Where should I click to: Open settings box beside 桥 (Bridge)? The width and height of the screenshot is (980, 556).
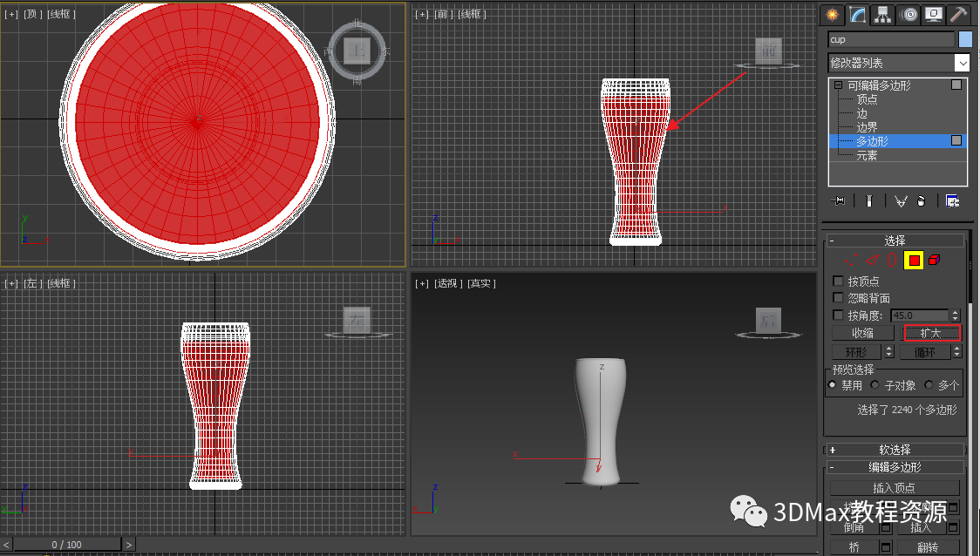886,547
